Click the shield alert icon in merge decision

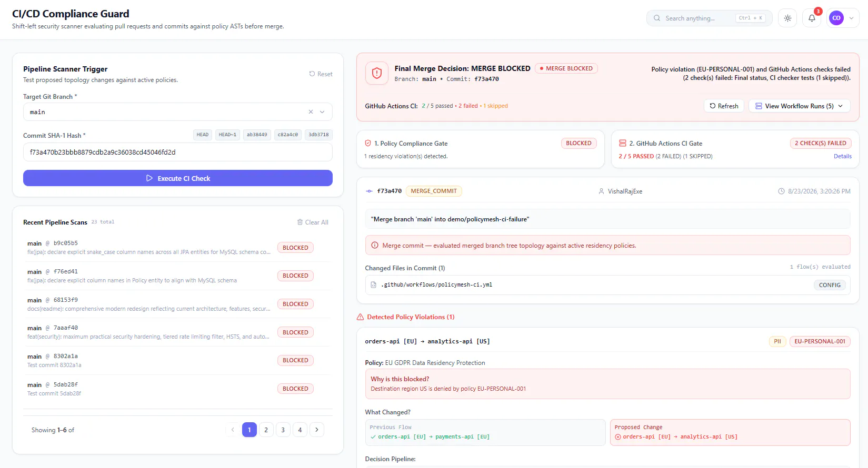(x=377, y=73)
